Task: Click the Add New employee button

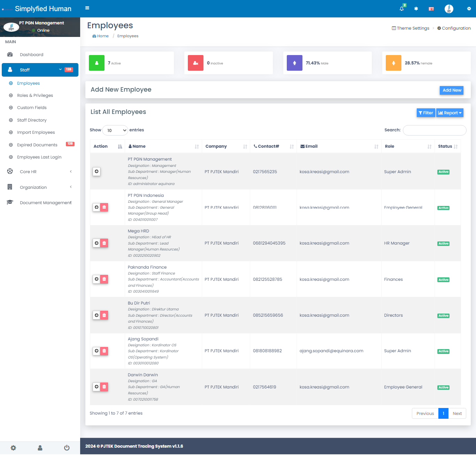Action: click(x=452, y=90)
